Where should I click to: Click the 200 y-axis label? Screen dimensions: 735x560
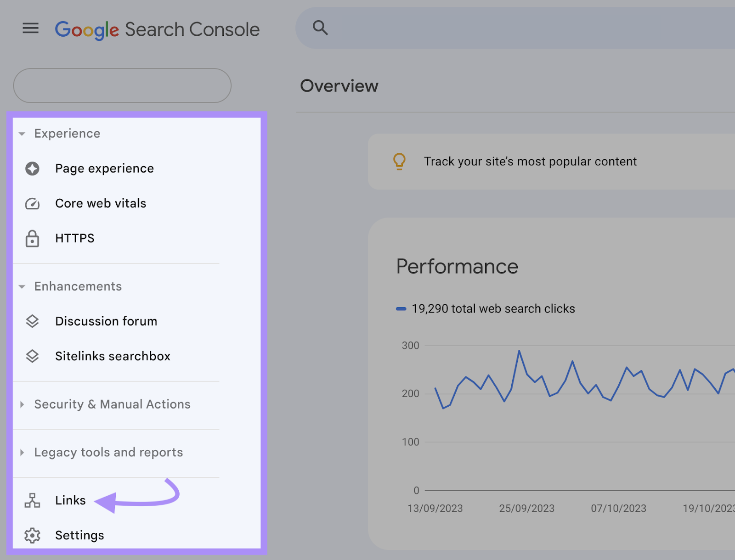pos(411,394)
